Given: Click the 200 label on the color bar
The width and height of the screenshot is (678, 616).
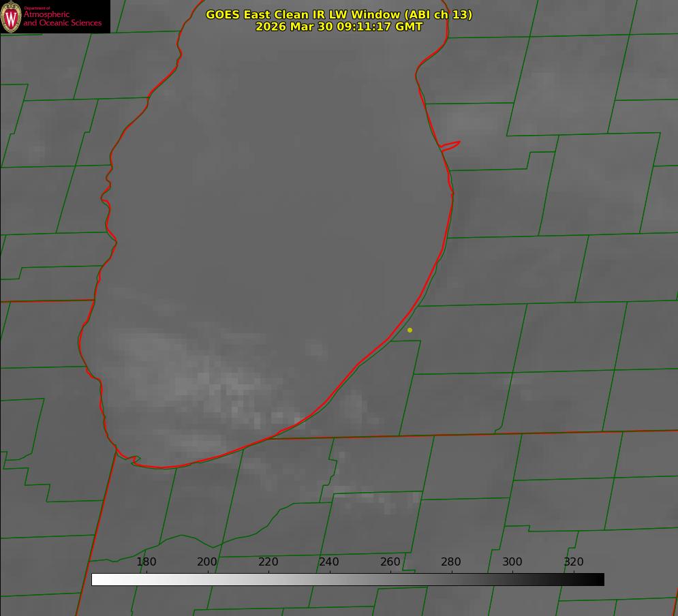Looking at the screenshot, I should (207, 562).
